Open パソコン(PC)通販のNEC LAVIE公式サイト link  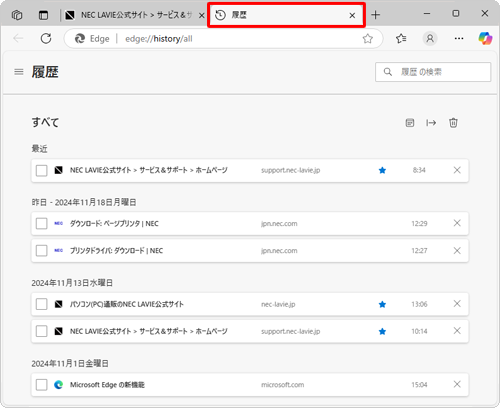pyautogui.click(x=127, y=304)
